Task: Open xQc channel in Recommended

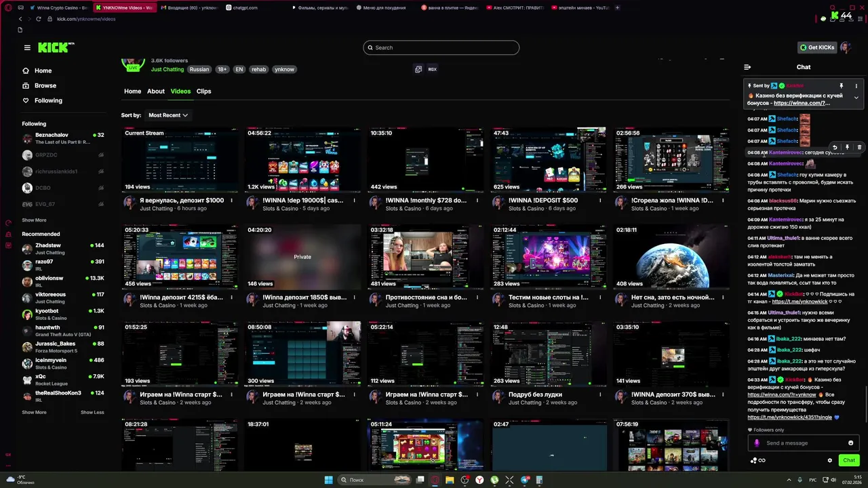Action: coord(62,380)
